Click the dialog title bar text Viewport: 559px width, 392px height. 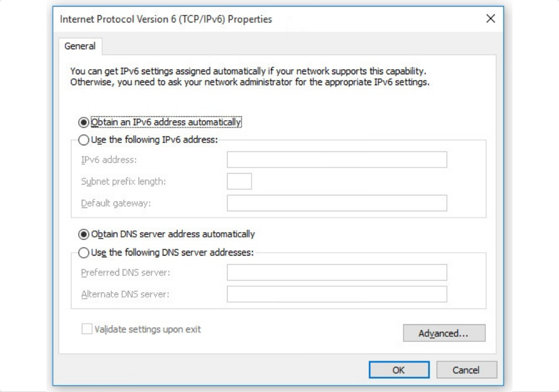(166, 19)
